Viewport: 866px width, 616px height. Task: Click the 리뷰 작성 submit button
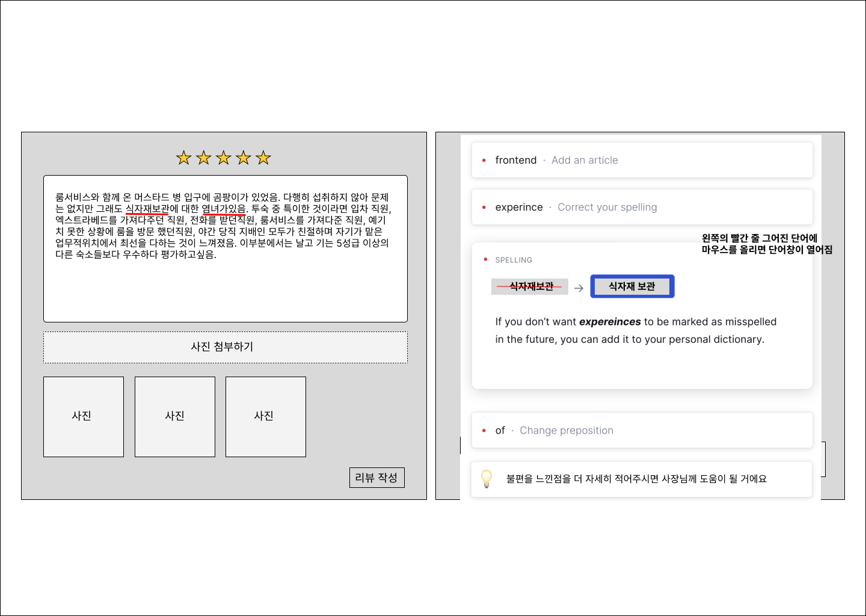pyautogui.click(x=377, y=477)
